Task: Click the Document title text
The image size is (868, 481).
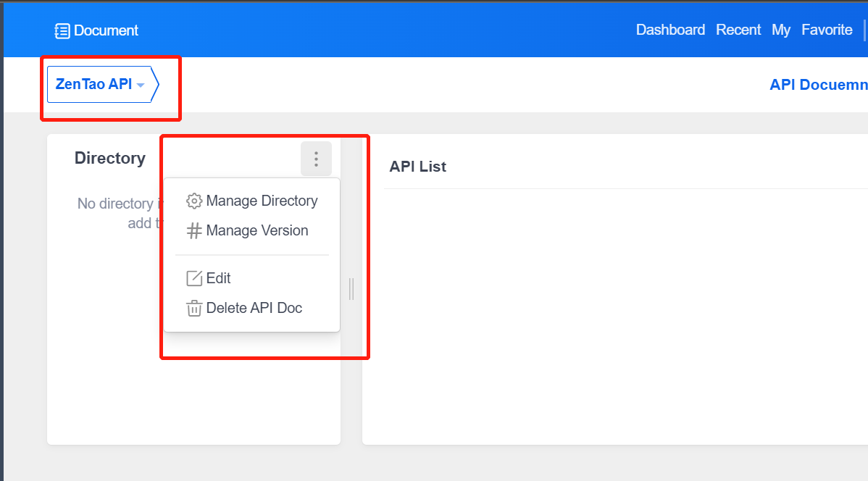Action: tap(106, 30)
